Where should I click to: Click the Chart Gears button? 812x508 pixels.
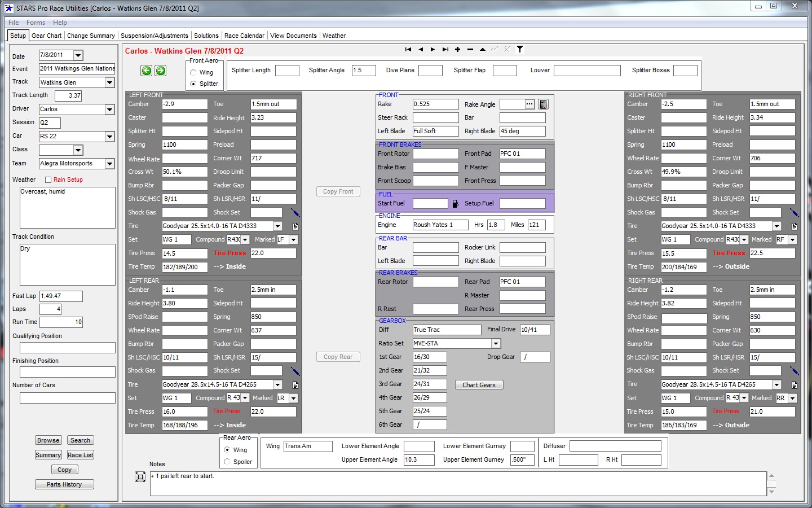click(x=479, y=385)
